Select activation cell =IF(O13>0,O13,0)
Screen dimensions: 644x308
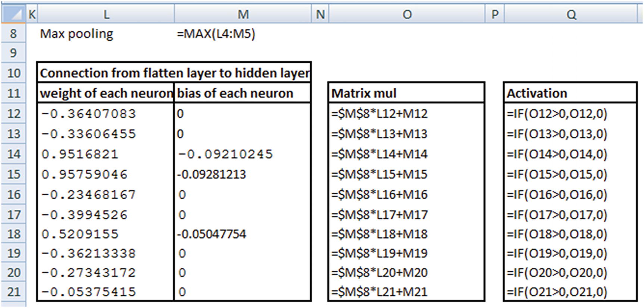click(x=570, y=134)
